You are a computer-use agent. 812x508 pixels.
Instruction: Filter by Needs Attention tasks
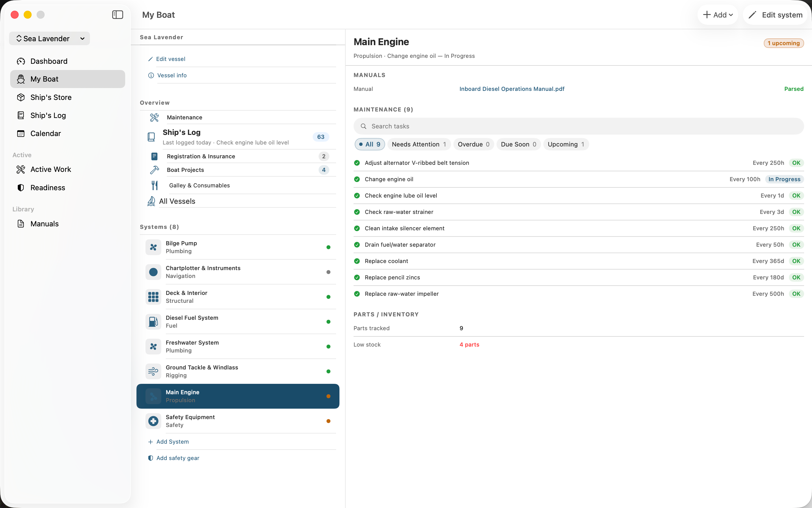pos(419,144)
